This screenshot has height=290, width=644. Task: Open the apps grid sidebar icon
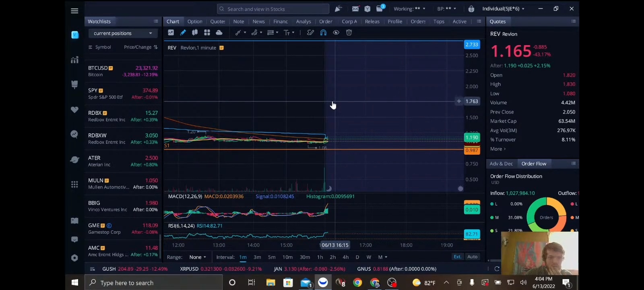(x=74, y=184)
